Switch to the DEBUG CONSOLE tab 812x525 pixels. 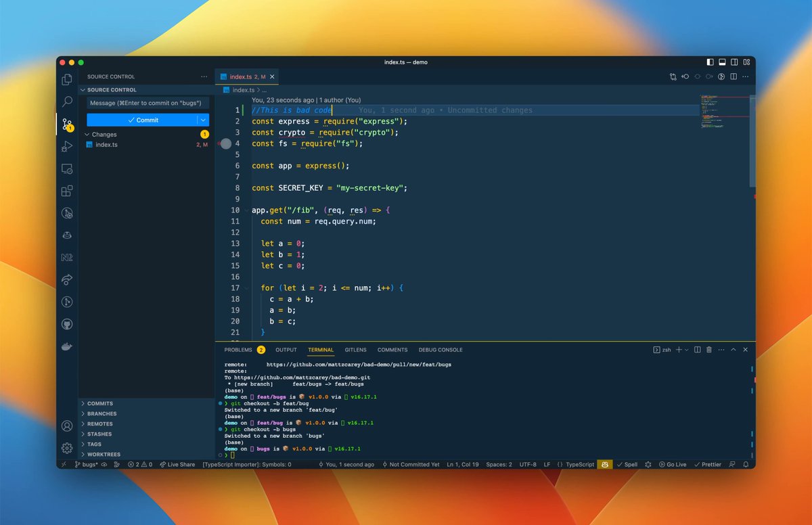click(441, 350)
